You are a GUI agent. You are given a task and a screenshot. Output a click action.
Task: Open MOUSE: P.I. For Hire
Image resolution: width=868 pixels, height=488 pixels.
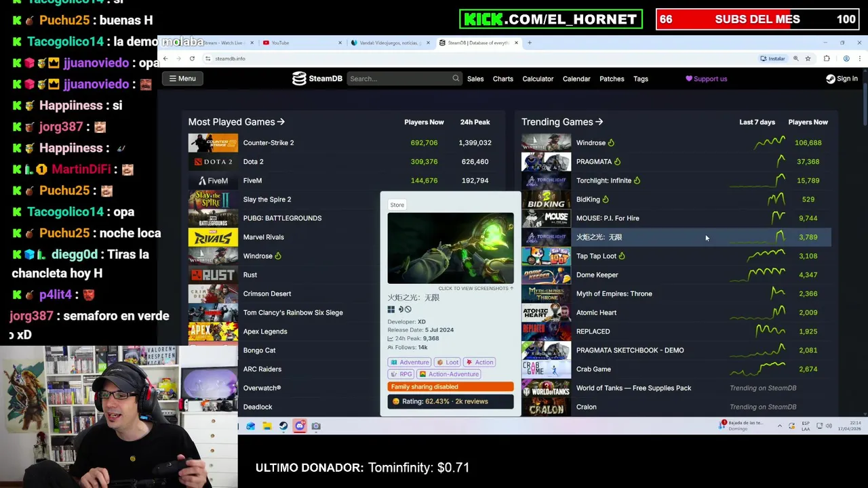click(608, 218)
